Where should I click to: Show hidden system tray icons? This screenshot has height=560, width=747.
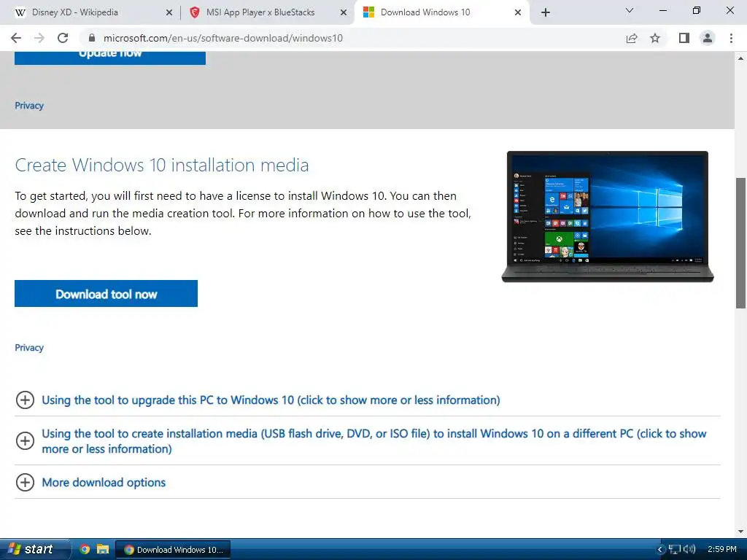pyautogui.click(x=660, y=550)
